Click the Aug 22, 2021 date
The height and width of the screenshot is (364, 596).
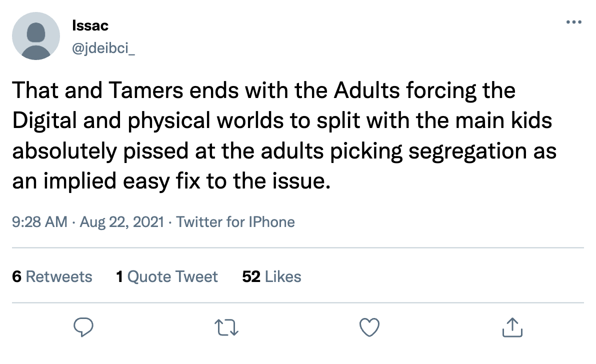pos(121,222)
